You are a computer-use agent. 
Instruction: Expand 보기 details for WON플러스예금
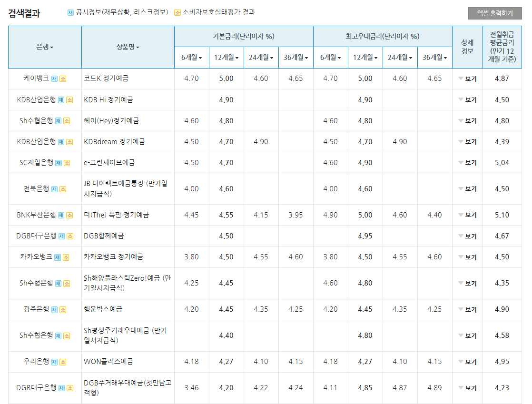click(x=468, y=362)
